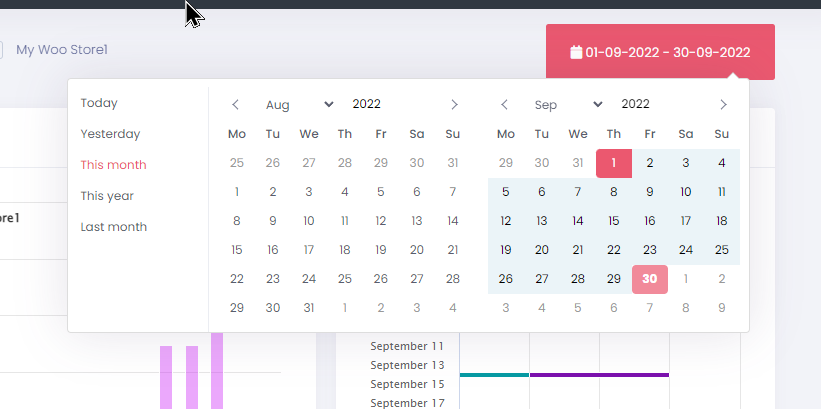Select September 14 in right calendar
The width and height of the screenshot is (821, 409).
[578, 221]
